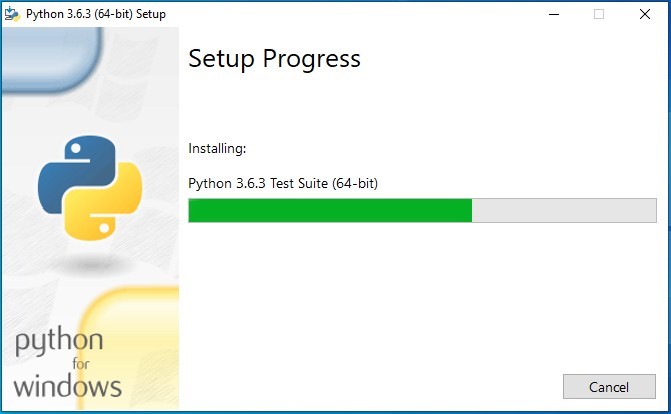Click the Python installer icon in title bar
This screenshot has height=414, width=671.
tap(13, 14)
